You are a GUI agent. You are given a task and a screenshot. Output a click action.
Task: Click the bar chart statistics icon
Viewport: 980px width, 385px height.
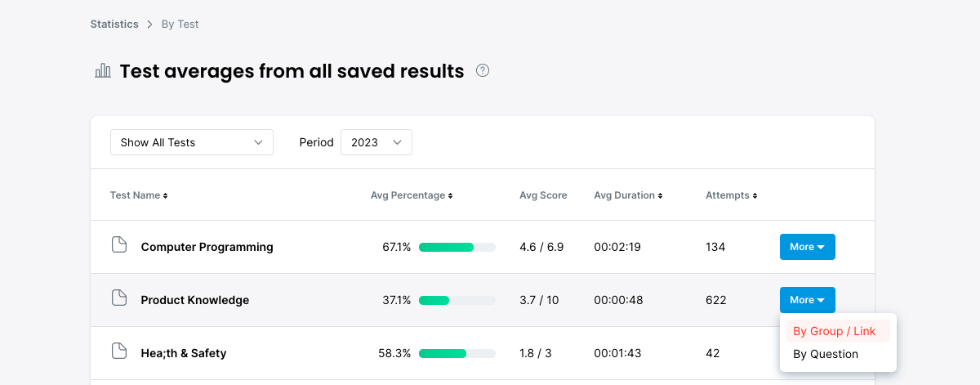(103, 70)
